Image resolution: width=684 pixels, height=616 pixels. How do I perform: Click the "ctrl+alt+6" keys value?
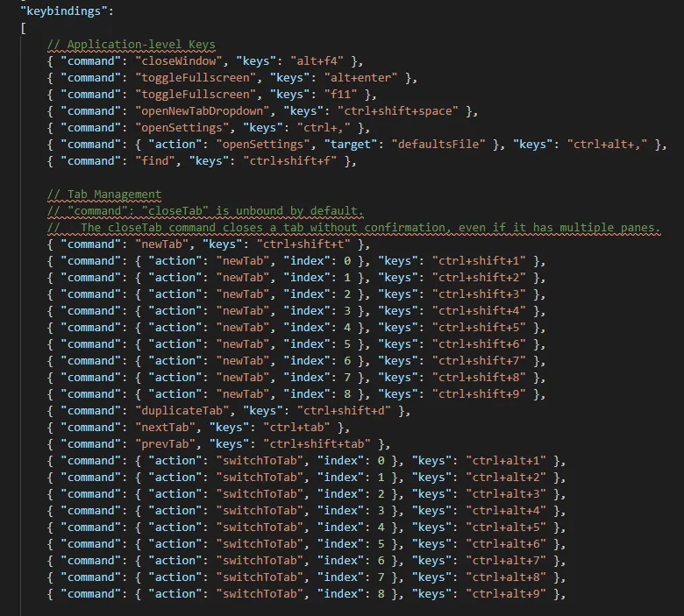506,544
